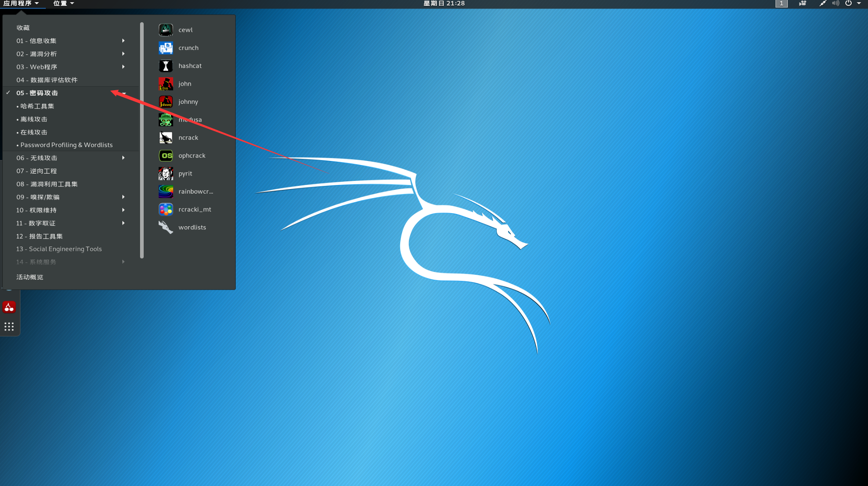The width and height of the screenshot is (868, 486).
Task: Launch medusa via its green icon
Action: [165, 120]
